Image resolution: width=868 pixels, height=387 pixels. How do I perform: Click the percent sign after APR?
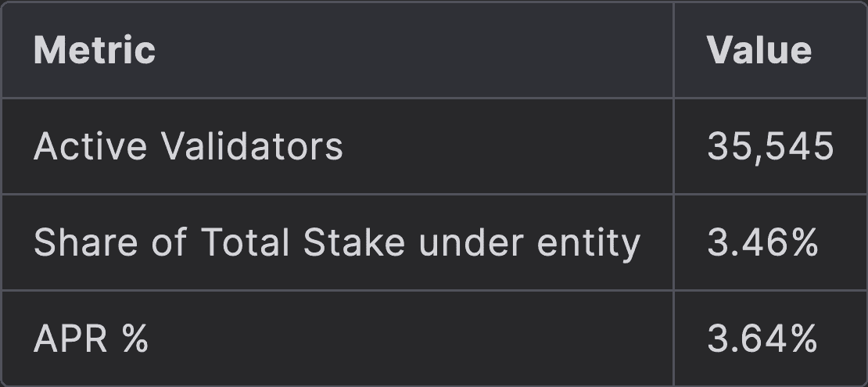[134, 339]
